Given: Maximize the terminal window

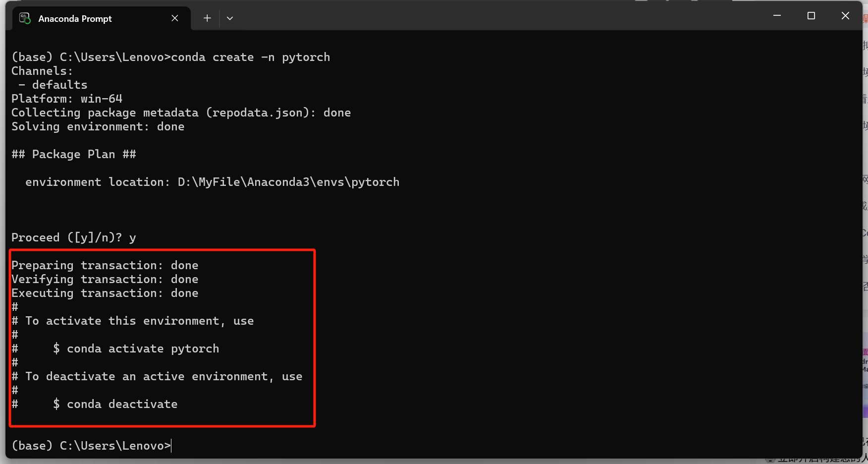Looking at the screenshot, I should coord(811,16).
